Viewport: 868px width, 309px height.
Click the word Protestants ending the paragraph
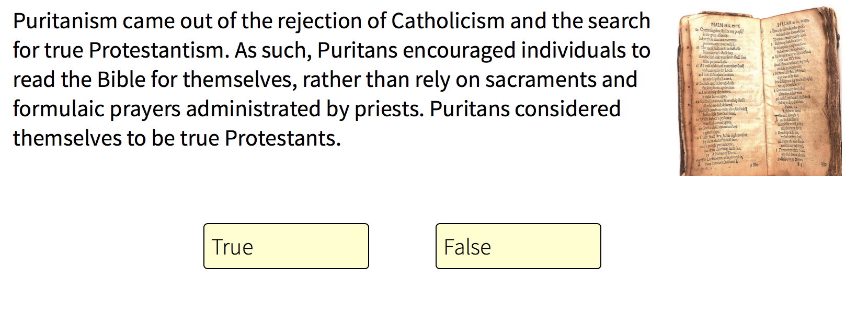click(282, 139)
